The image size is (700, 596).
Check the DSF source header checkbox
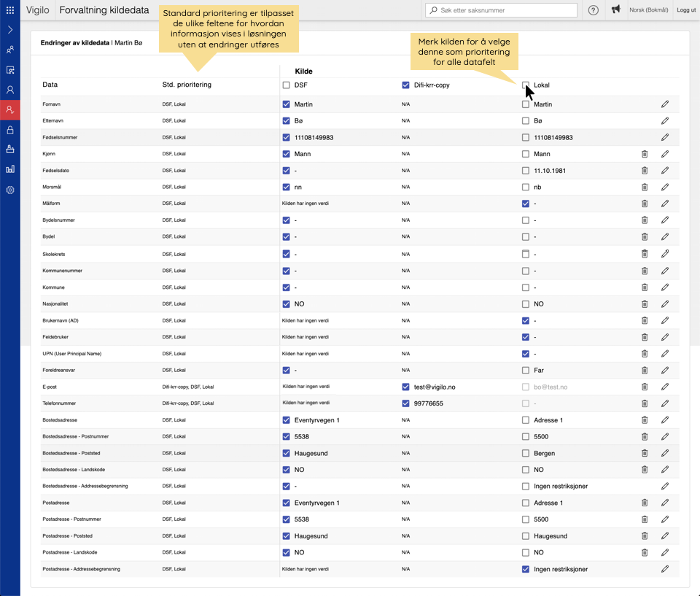(286, 85)
